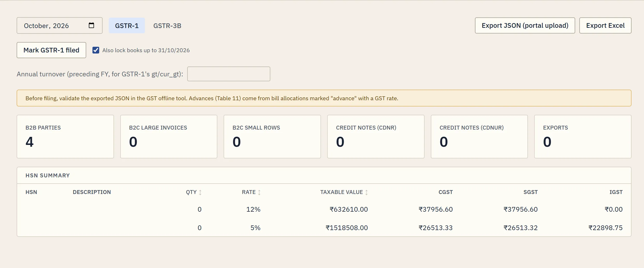The width and height of the screenshot is (644, 268).
Task: Click the HSN Summary heading
Action: pos(48,176)
